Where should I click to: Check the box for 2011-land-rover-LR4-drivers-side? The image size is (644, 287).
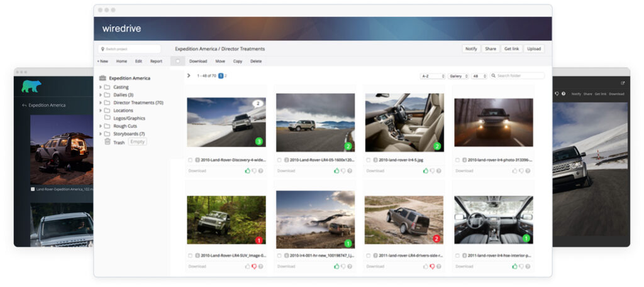[369, 256]
